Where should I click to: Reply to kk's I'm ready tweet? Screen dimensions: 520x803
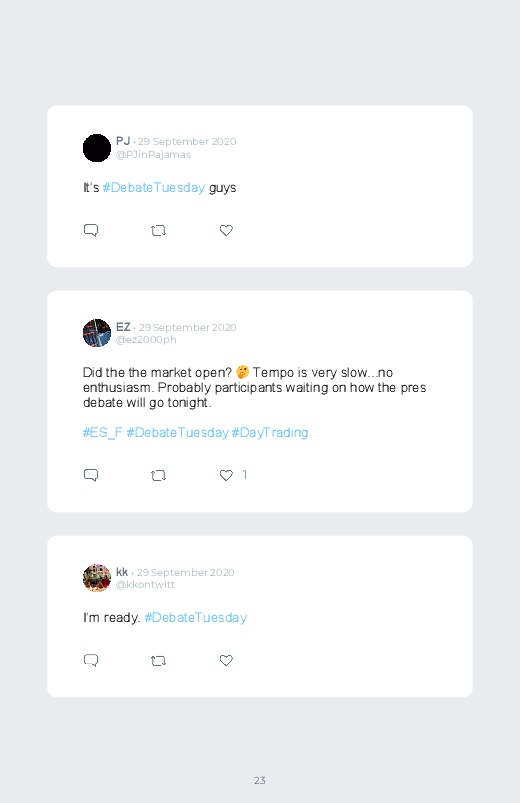pyautogui.click(x=91, y=660)
